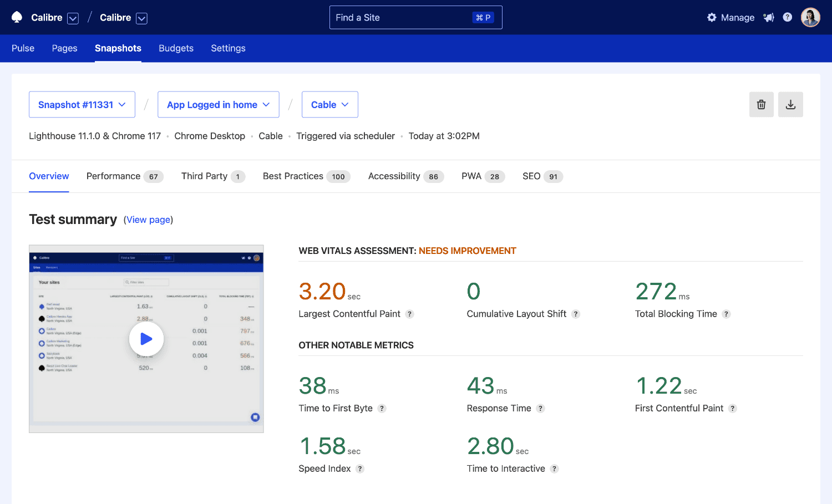832x504 pixels.
Task: Click the View page link in Test summary
Action: (148, 220)
